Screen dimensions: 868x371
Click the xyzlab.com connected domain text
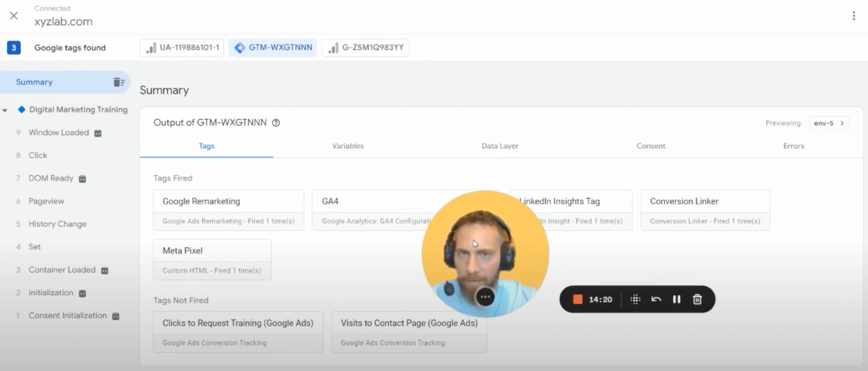(63, 22)
